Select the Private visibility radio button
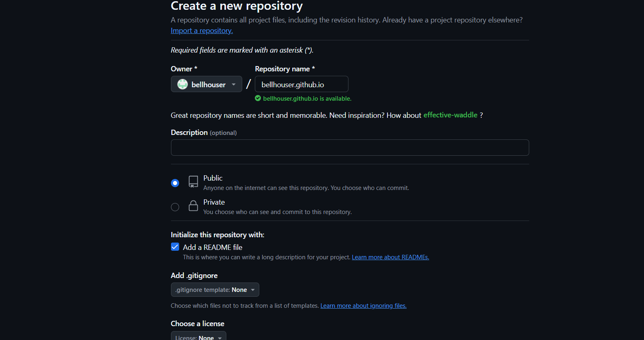This screenshot has height=340, width=644. coord(175,207)
